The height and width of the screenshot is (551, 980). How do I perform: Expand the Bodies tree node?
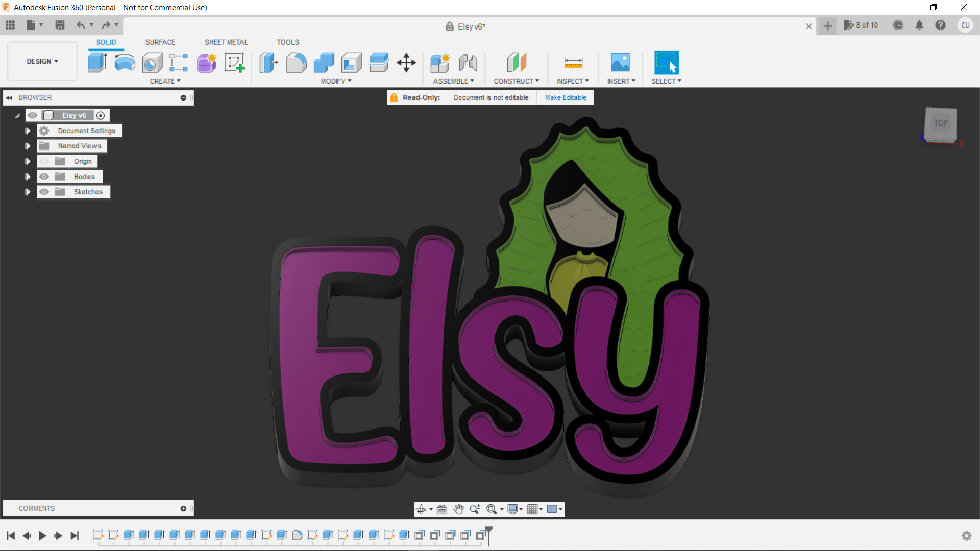(x=28, y=177)
